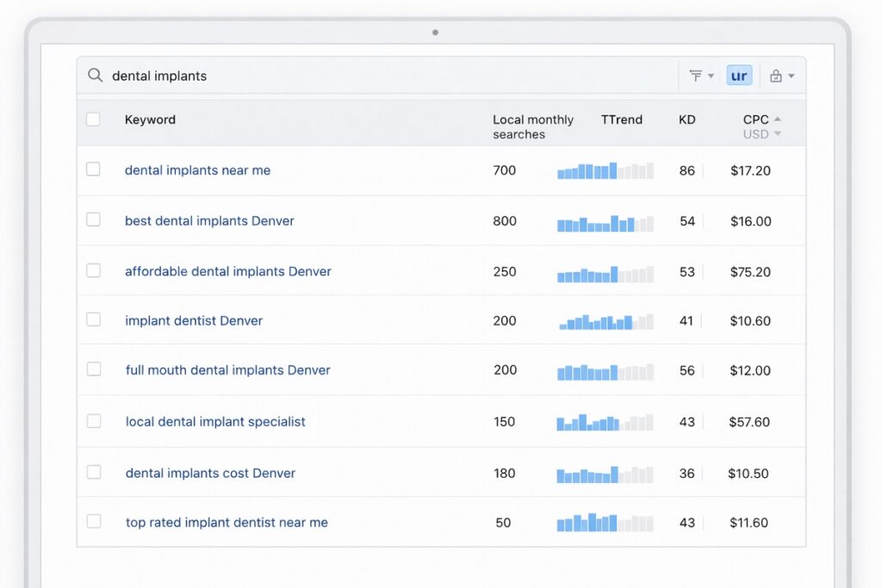882x588 pixels.
Task: Click inside the dental implants search field
Action: (x=258, y=75)
